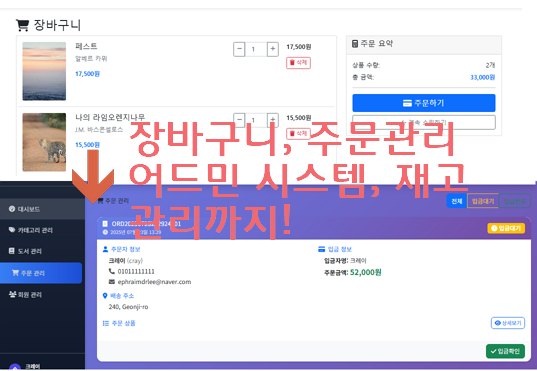Click the 주문 요약 receipt icon
This screenshot has height=371, width=537.
355,44
